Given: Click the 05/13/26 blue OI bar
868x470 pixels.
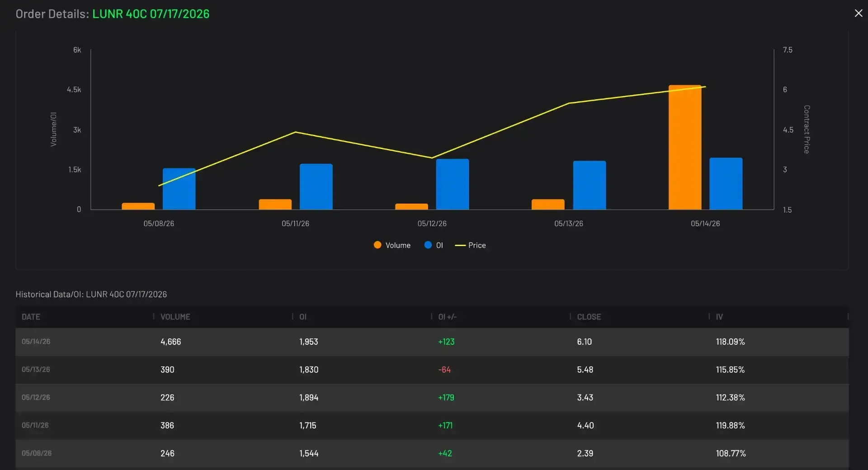Looking at the screenshot, I should tap(590, 185).
